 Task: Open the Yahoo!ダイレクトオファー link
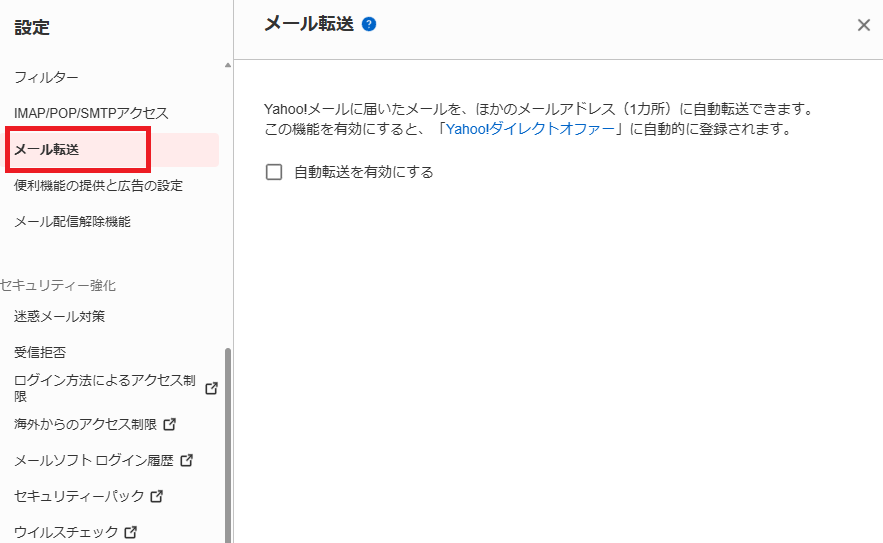[x=529, y=129]
